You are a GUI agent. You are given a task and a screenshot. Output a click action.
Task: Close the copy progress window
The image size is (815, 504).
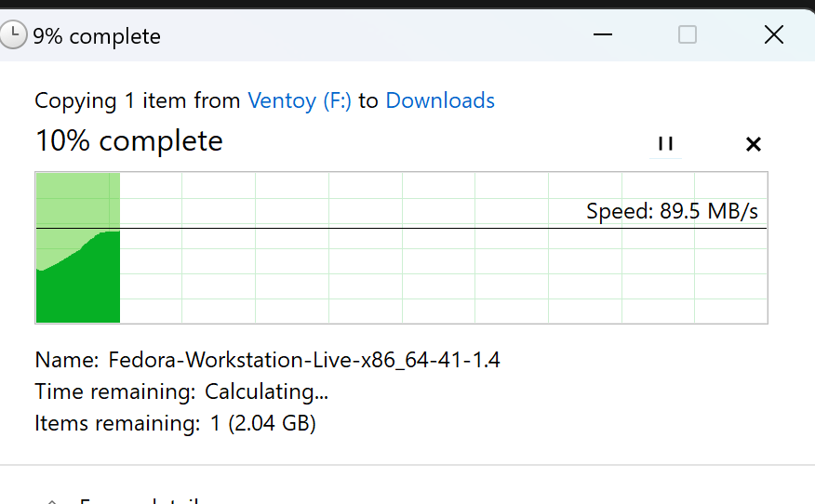(773, 35)
